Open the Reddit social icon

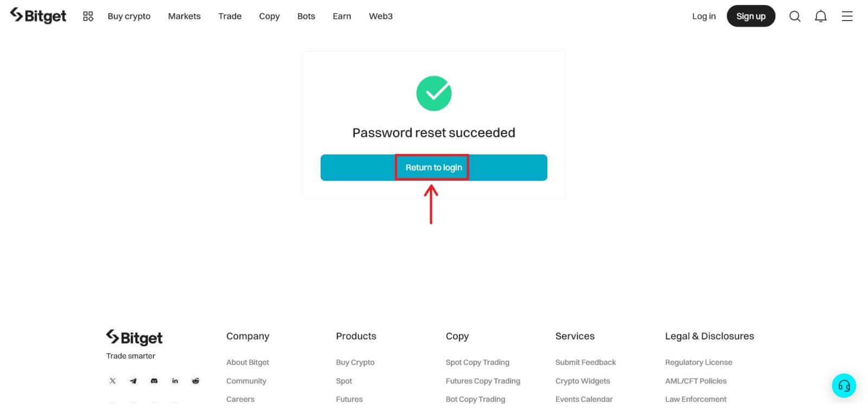[x=195, y=381]
